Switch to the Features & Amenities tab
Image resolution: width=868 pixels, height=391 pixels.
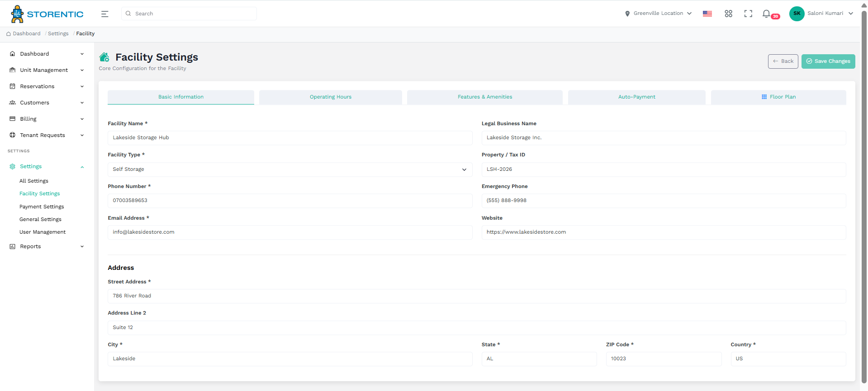pyautogui.click(x=485, y=97)
